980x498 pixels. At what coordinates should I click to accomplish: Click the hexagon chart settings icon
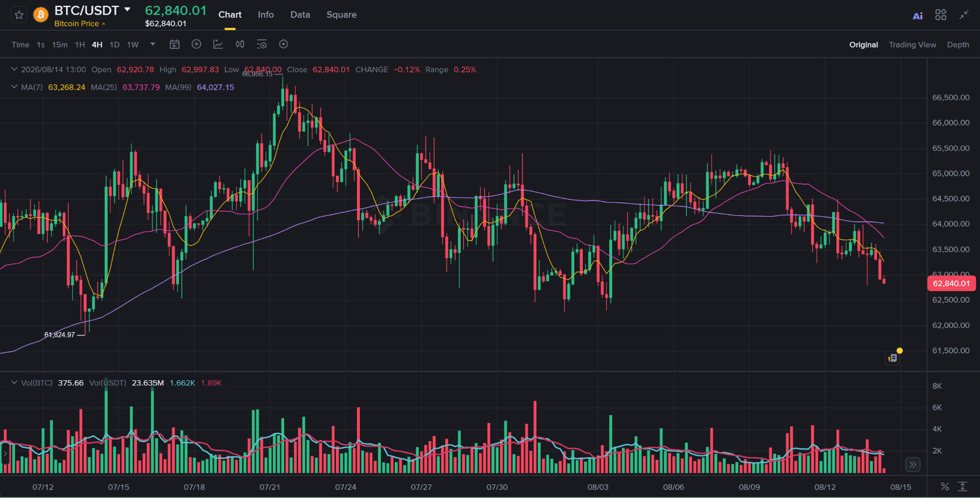[x=283, y=44]
